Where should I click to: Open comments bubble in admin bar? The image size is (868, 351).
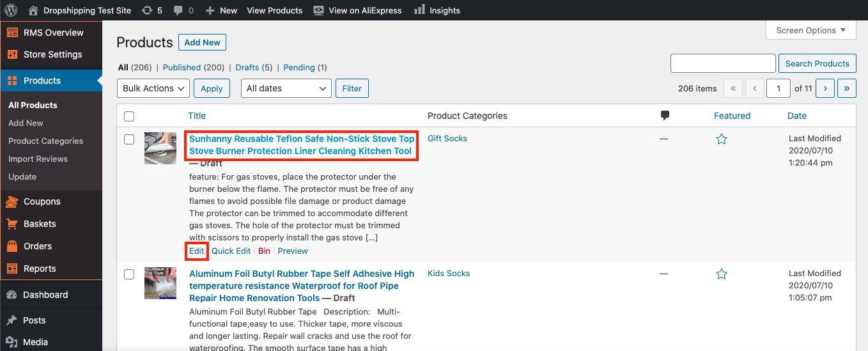[183, 10]
